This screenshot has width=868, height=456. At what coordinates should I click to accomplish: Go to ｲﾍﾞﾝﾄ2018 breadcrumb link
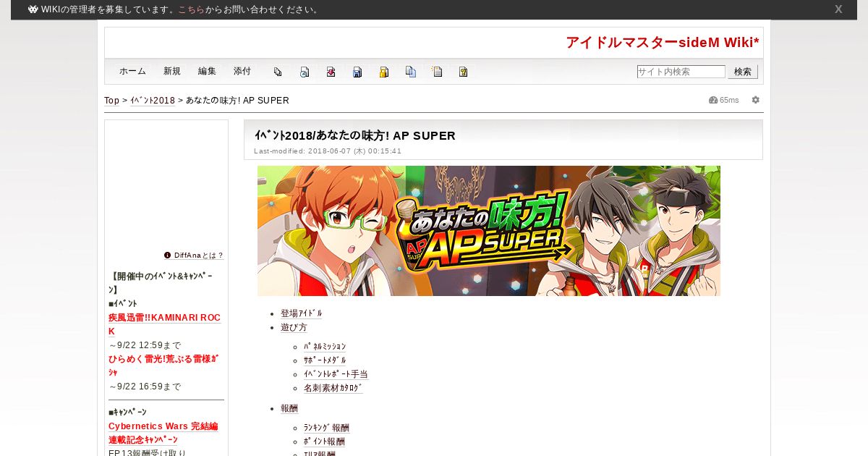[x=153, y=101]
